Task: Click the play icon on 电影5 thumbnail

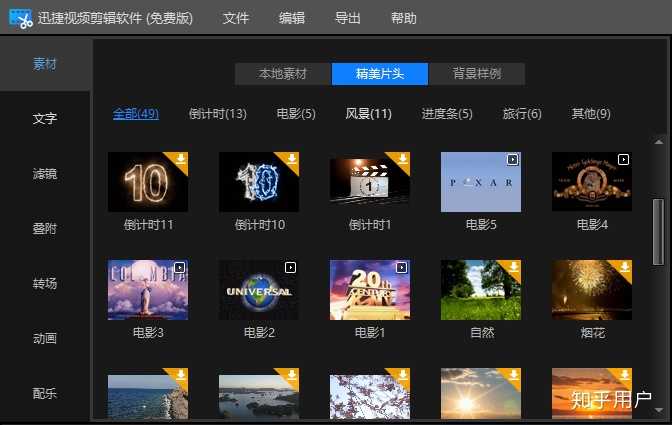Action: [512, 160]
